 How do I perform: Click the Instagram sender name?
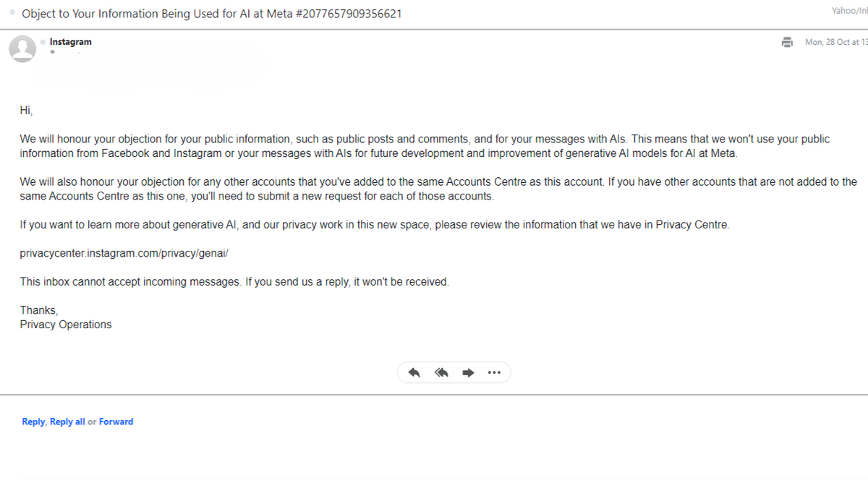click(70, 42)
